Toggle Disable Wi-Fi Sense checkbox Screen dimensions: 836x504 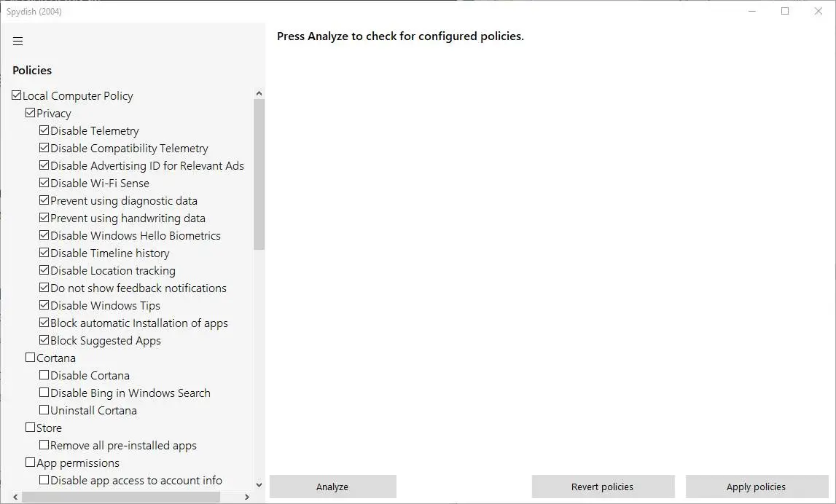coord(44,183)
